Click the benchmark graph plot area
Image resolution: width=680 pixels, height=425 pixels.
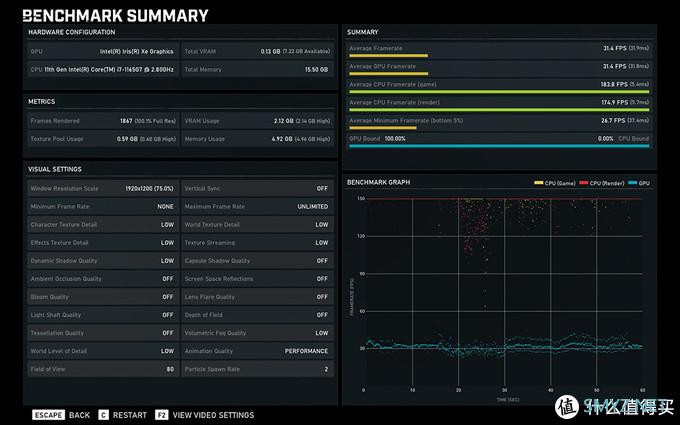[x=503, y=292]
